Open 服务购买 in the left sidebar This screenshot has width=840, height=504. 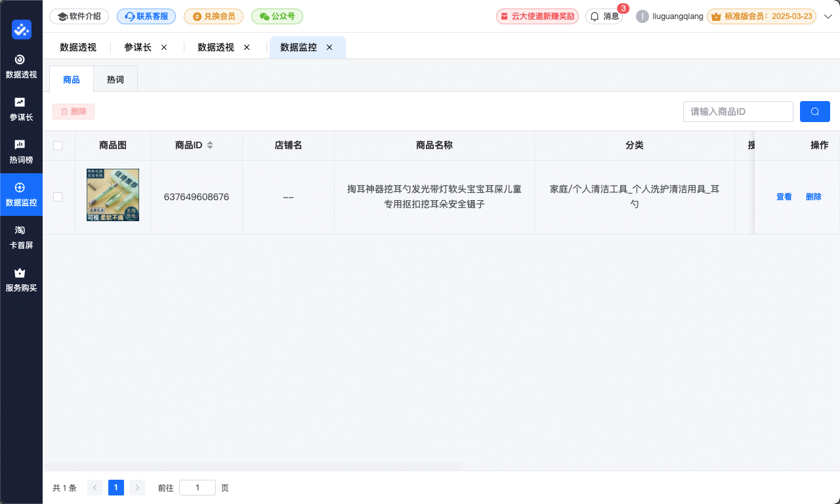[21, 280]
